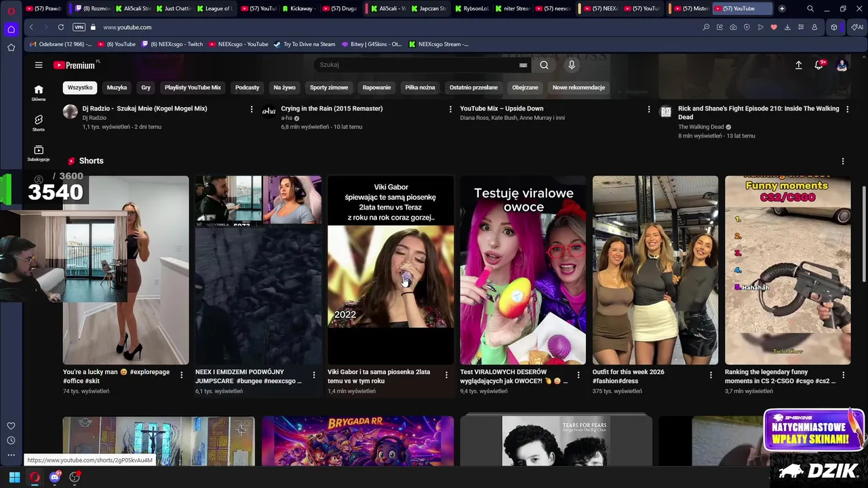Open NEEXcsgo - Twitch bookmark
The image size is (868, 488).
click(172, 44)
